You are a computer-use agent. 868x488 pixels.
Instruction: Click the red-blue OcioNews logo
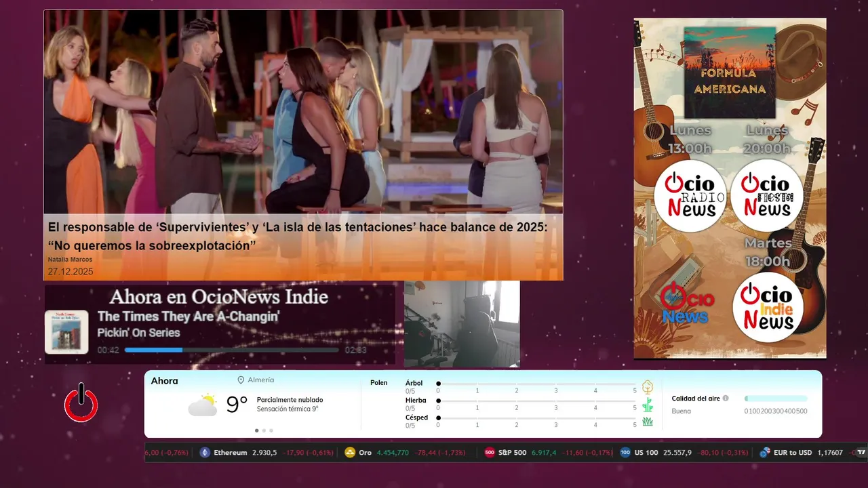coord(686,303)
